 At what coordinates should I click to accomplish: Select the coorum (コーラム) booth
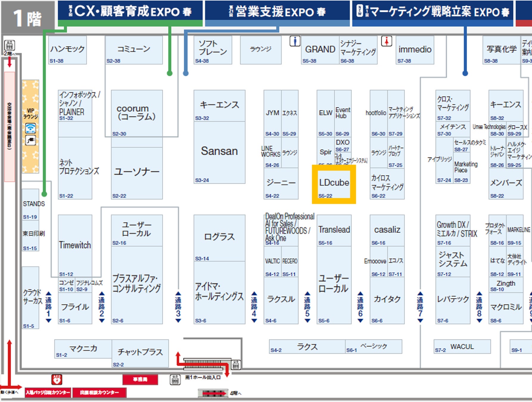click(137, 113)
